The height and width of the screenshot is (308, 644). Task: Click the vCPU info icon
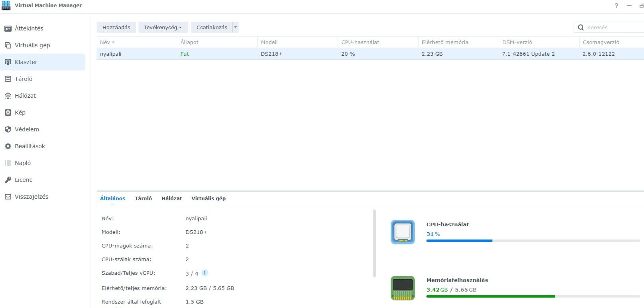[x=204, y=273]
